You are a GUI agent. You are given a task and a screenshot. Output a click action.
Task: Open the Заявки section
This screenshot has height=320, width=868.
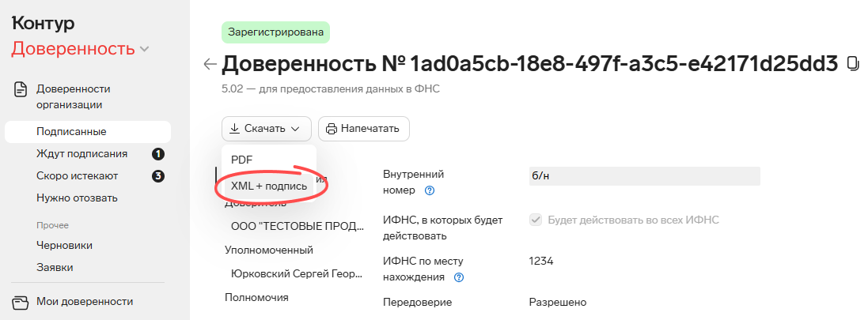click(x=55, y=267)
